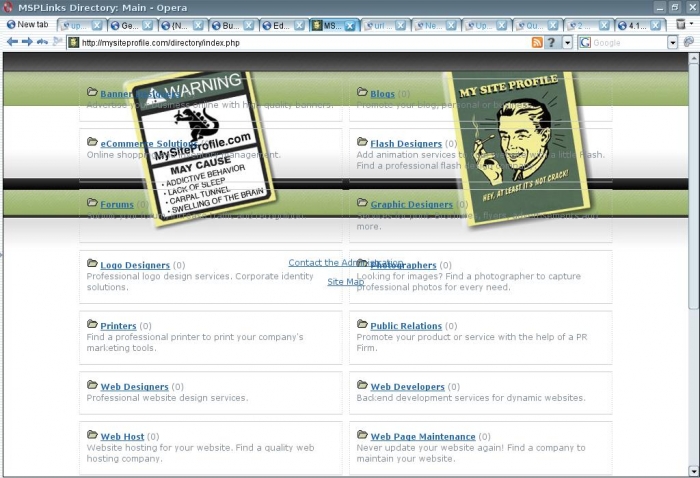The height and width of the screenshot is (478, 700).
Task: Click the vertical scrollbar down arrow
Action: pos(693,470)
